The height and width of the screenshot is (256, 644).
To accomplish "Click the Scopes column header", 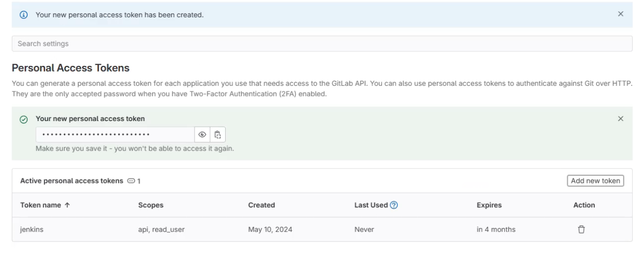I will tap(151, 205).
